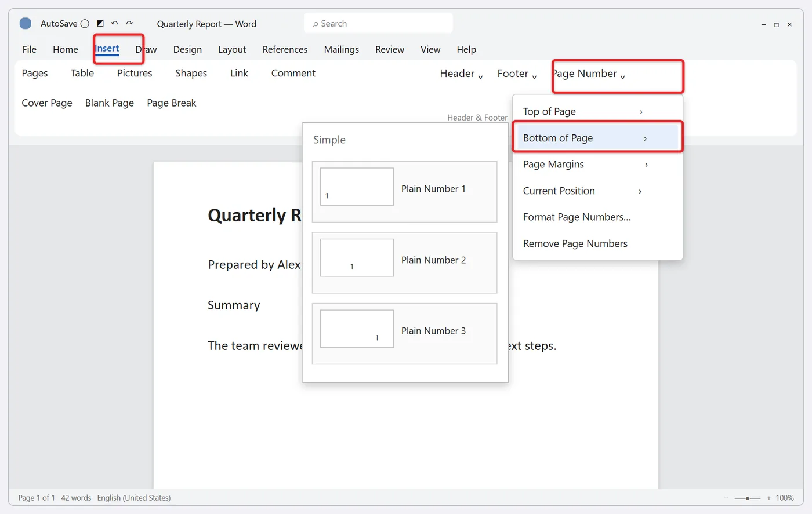Open the Shapes gallery
812x514 pixels.
click(191, 74)
